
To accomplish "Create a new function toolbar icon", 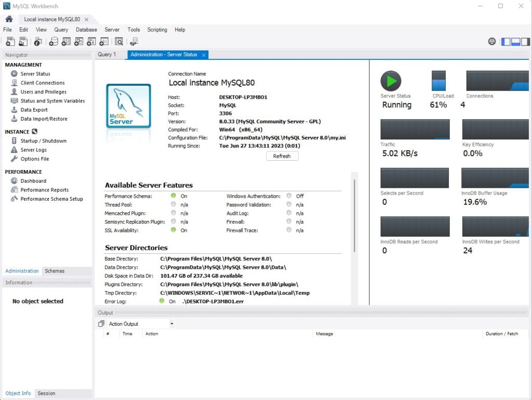I will [104, 42].
